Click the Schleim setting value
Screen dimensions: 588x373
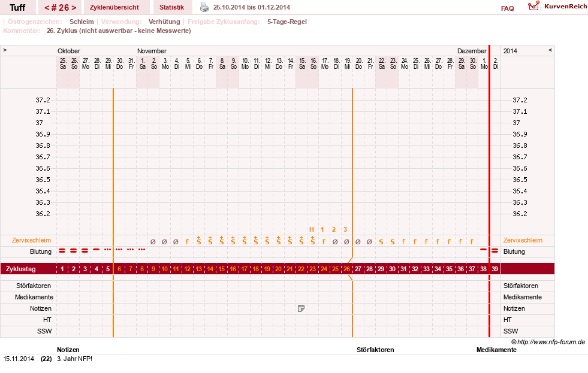pos(82,22)
